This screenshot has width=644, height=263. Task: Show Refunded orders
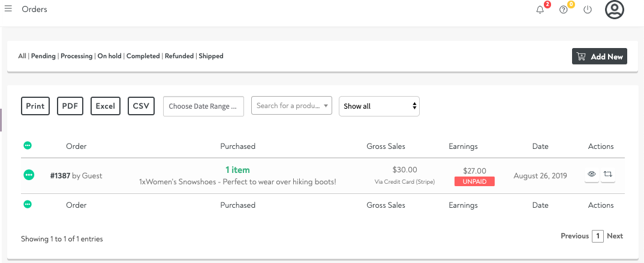tap(179, 56)
